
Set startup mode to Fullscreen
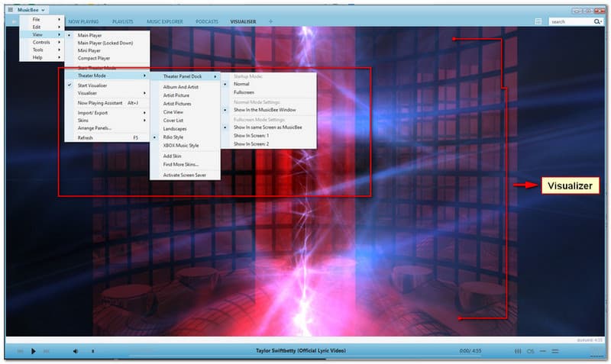pyautogui.click(x=269, y=92)
